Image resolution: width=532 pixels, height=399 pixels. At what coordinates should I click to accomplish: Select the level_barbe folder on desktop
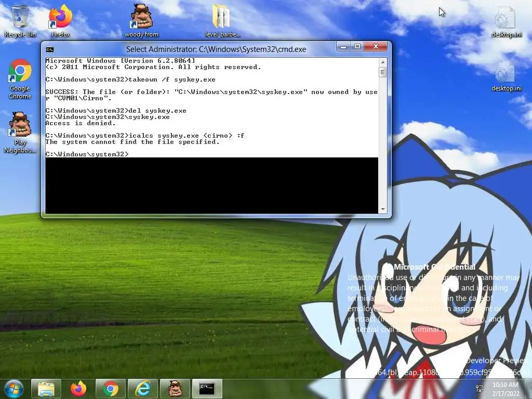(222, 21)
